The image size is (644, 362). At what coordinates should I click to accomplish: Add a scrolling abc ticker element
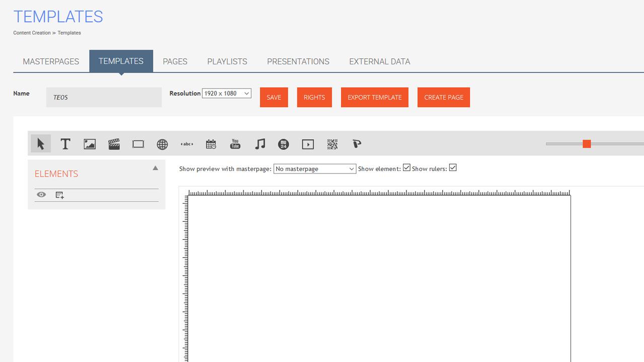(x=187, y=144)
